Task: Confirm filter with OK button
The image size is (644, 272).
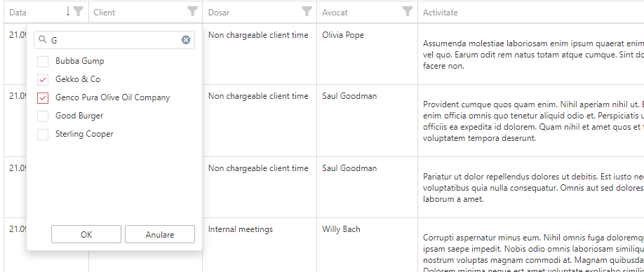Action: tap(86, 234)
